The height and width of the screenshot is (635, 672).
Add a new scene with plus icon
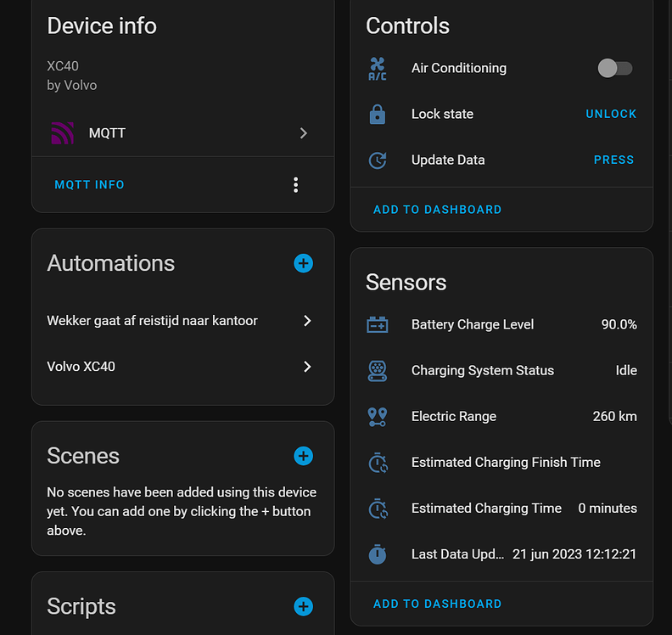tap(303, 456)
